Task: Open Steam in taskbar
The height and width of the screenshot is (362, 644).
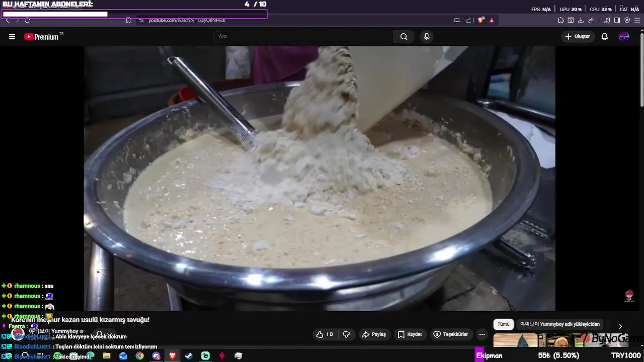Action: point(189,356)
